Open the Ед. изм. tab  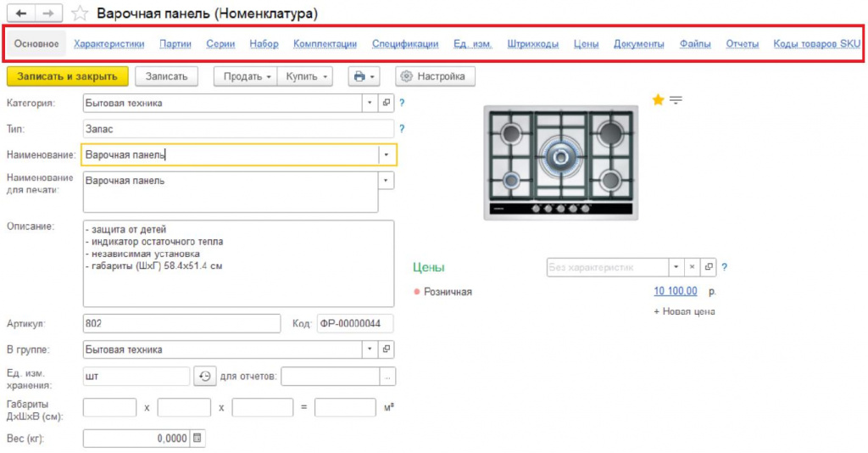coord(473,44)
